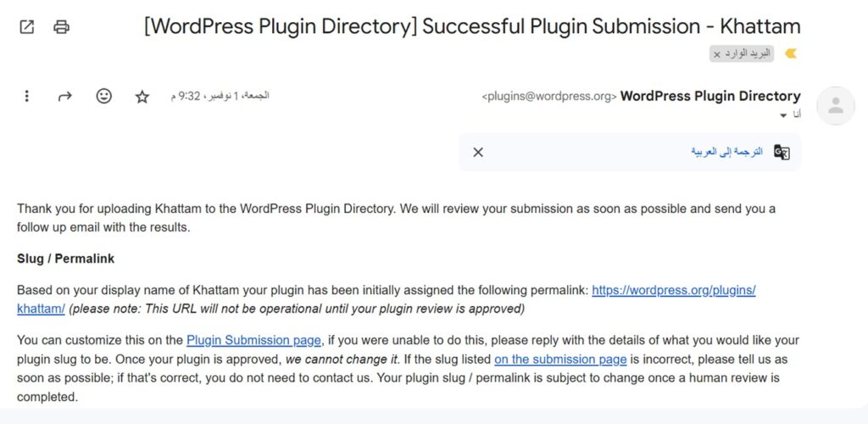Image resolution: width=868 pixels, height=424 pixels.
Task: Open the wordpress.org/plugins/khattam permalink
Action: [673, 290]
